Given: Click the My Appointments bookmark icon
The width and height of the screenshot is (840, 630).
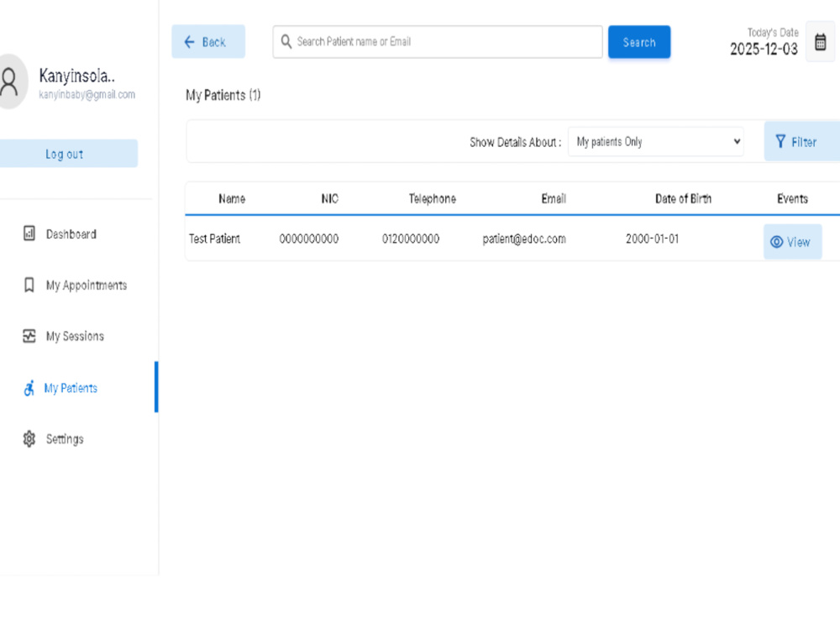Looking at the screenshot, I should pyautogui.click(x=29, y=285).
